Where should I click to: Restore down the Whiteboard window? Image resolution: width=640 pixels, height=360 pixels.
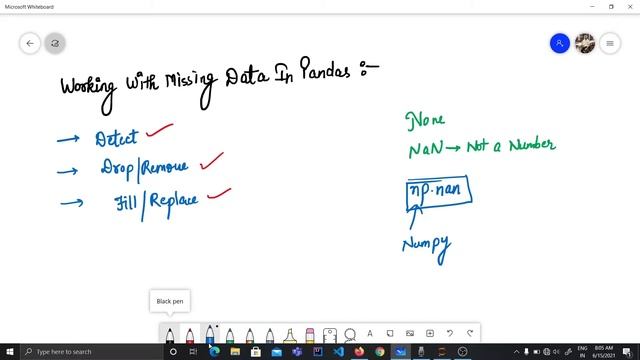point(611,7)
